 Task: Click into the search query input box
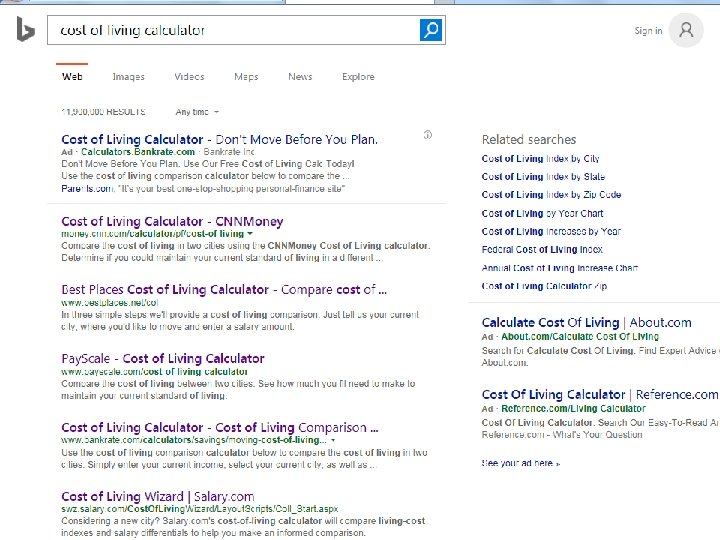click(x=233, y=30)
